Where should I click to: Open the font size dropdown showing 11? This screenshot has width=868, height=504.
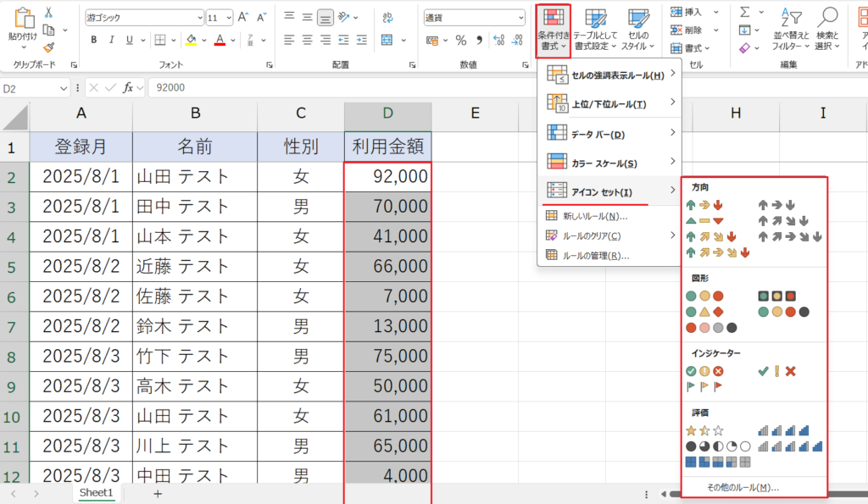(x=229, y=18)
